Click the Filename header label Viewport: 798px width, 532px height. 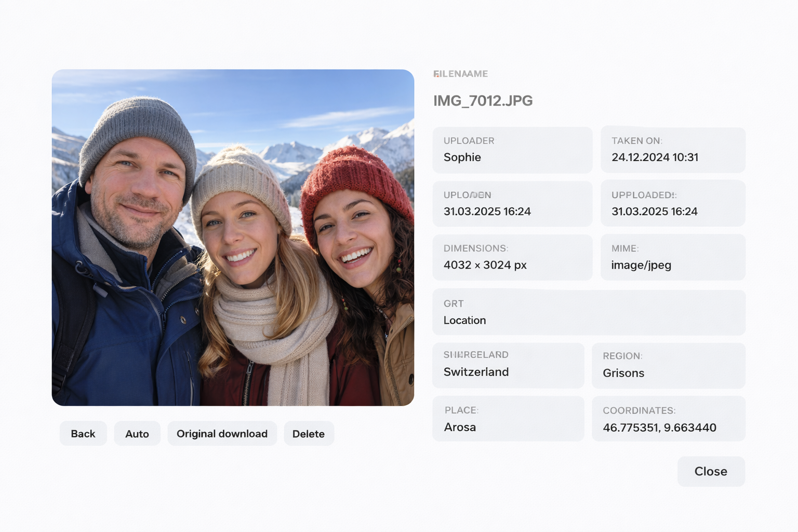pyautogui.click(x=460, y=74)
